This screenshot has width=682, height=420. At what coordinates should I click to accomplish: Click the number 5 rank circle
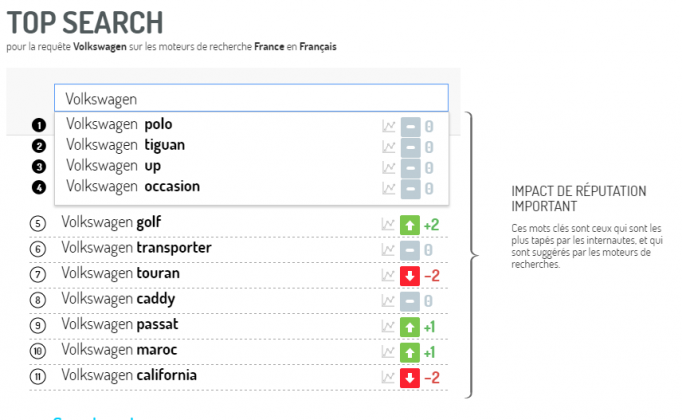38,223
